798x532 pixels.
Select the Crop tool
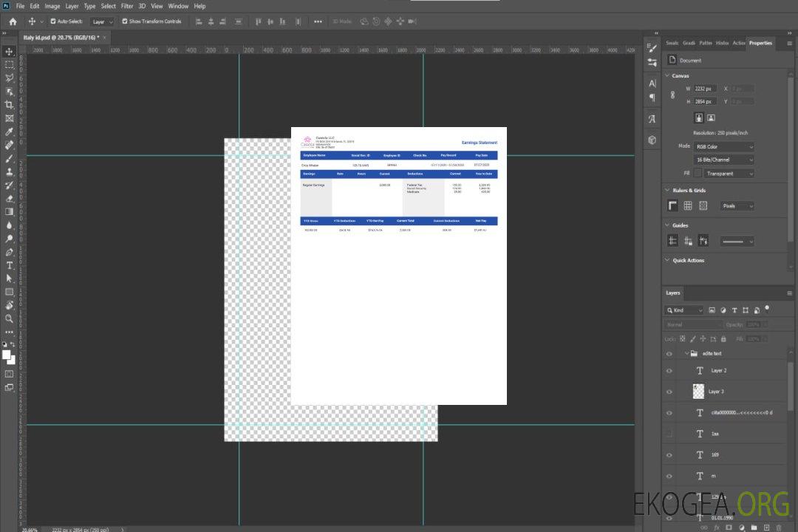click(x=9, y=105)
